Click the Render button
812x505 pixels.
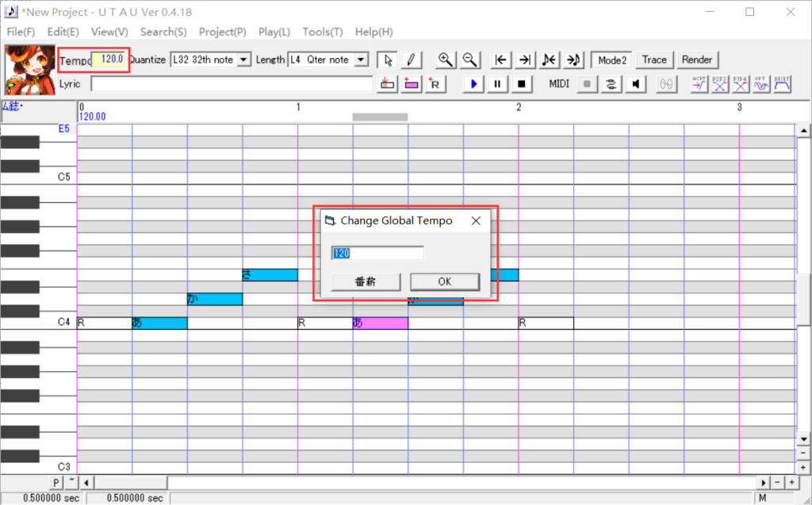pyautogui.click(x=697, y=60)
